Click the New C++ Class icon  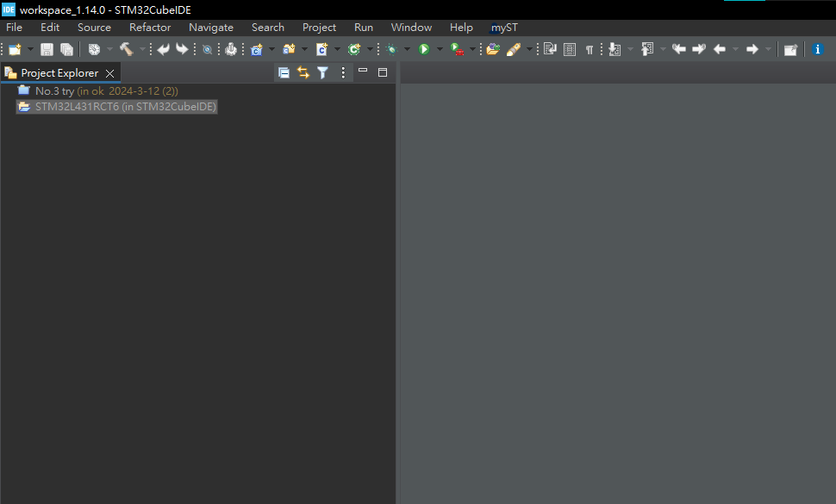click(x=354, y=50)
